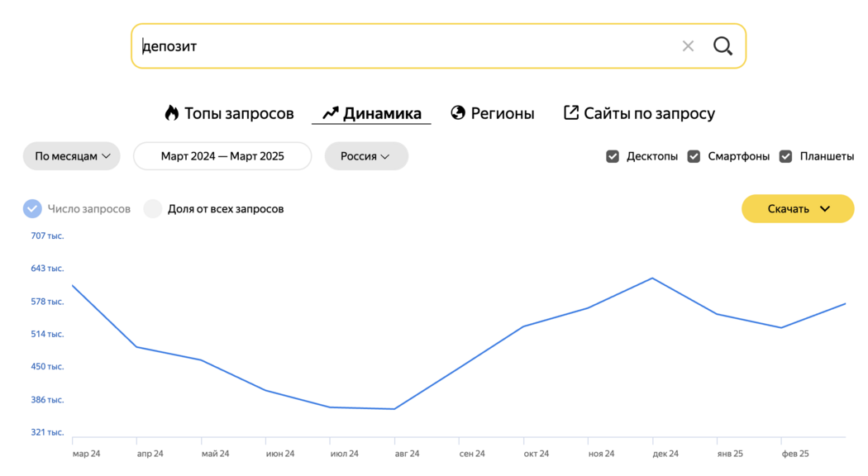868x476 pixels.
Task: Clear the search query with X icon
Action: pos(688,46)
